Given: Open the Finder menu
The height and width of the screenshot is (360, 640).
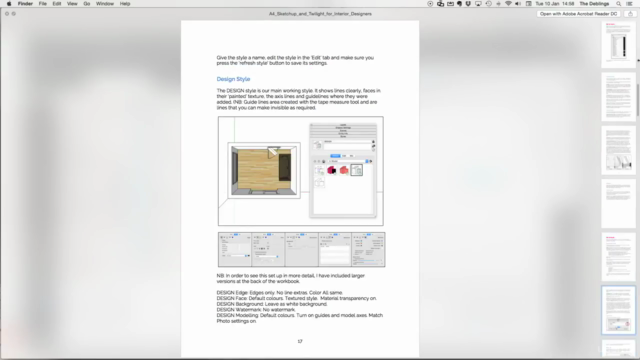Looking at the screenshot, I should [x=25, y=4].
